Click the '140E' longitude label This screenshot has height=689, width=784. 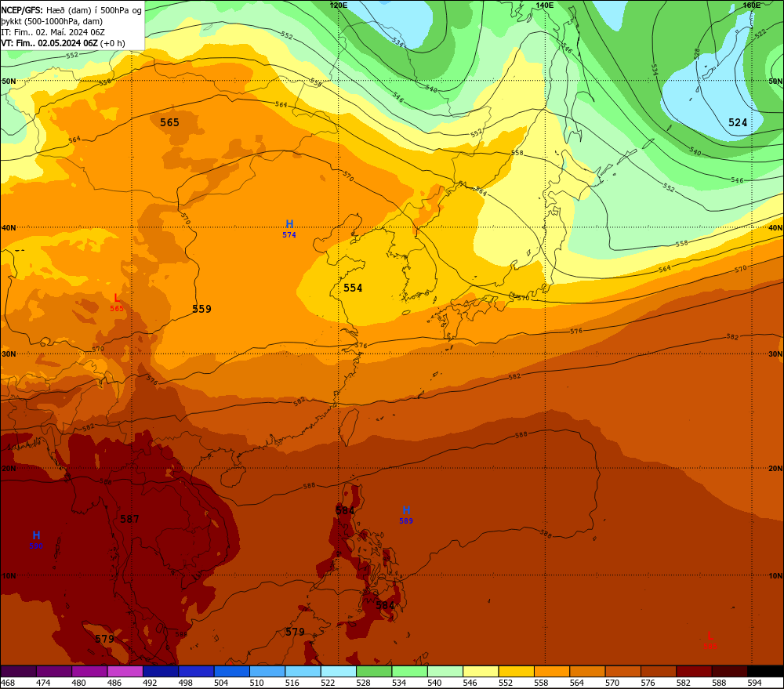click(545, 5)
